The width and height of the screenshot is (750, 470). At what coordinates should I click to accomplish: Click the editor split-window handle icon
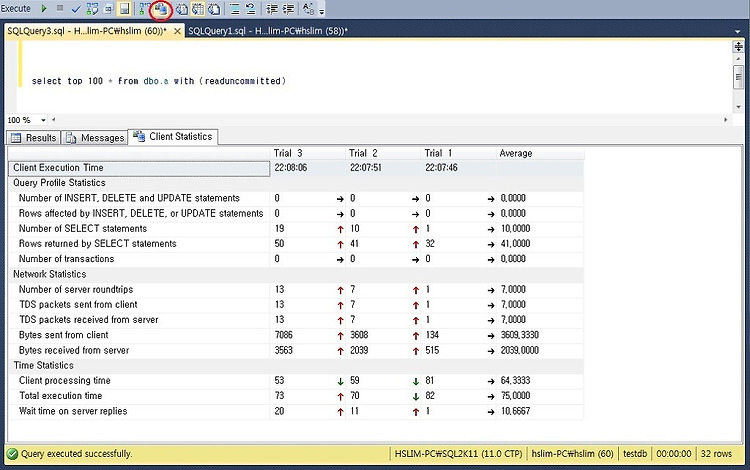(x=738, y=46)
